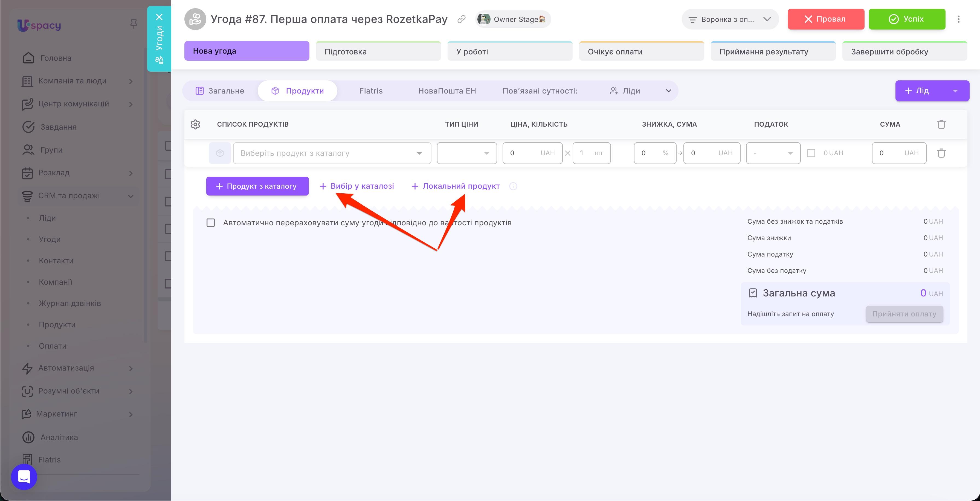
Task: Show info icon next to Локальний продукт
Action: click(513, 186)
